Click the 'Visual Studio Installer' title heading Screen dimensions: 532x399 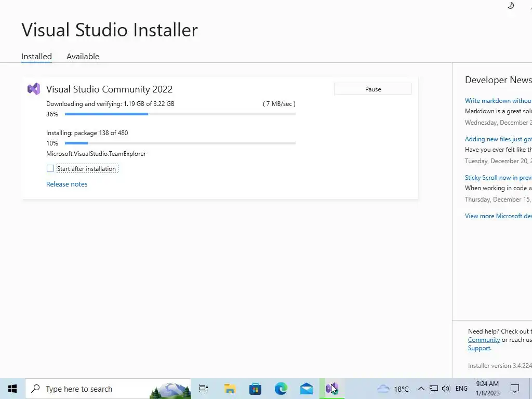click(110, 30)
